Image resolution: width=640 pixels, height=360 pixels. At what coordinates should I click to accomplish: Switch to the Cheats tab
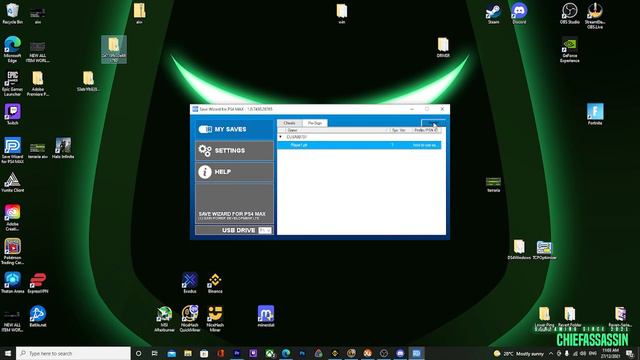tap(289, 123)
